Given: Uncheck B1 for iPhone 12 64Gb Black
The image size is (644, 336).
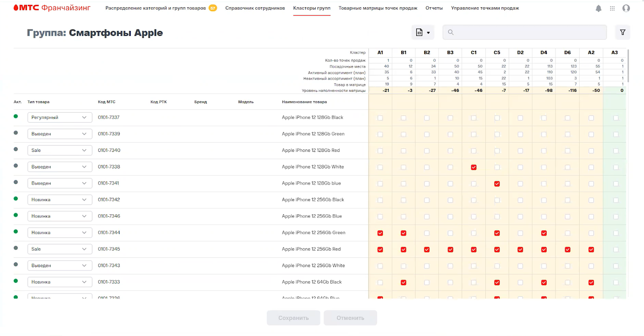Looking at the screenshot, I should (404, 283).
